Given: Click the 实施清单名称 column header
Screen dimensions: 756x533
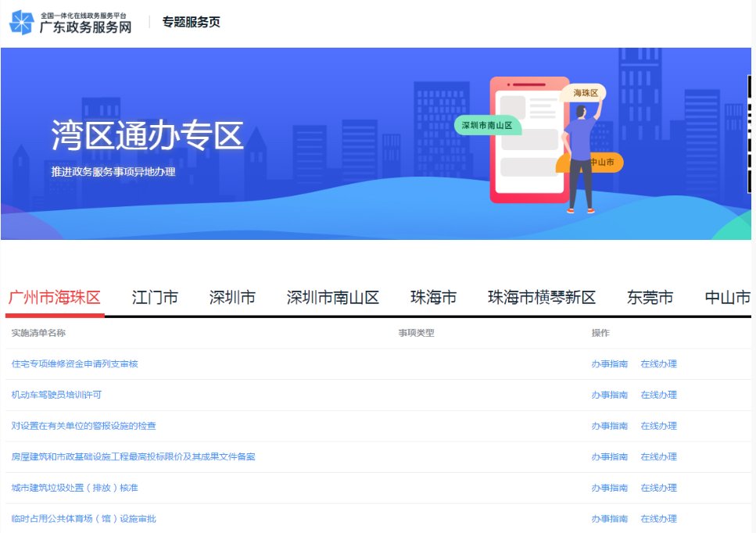Looking at the screenshot, I should point(38,332).
